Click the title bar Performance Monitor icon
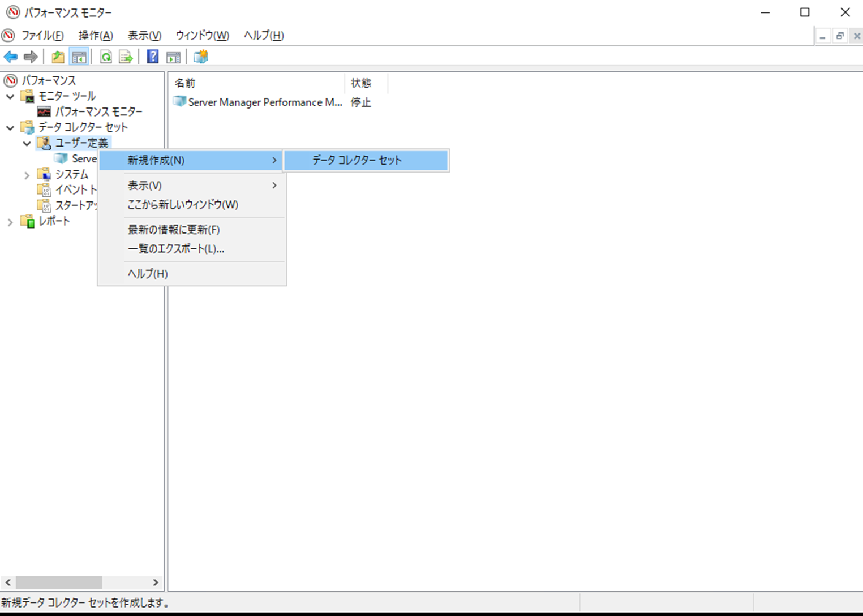 click(x=12, y=12)
